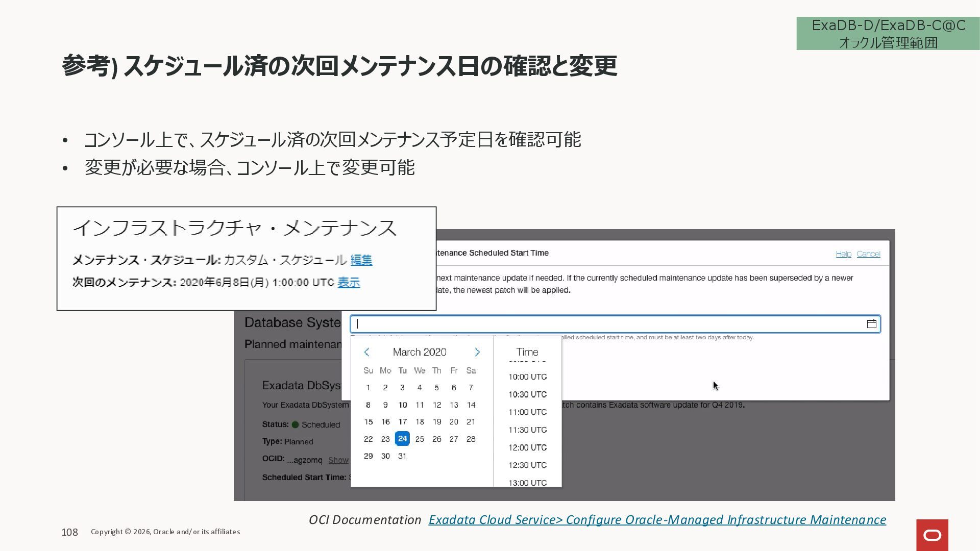Advance to next month arrow
The height and width of the screenshot is (551, 980).
(477, 352)
